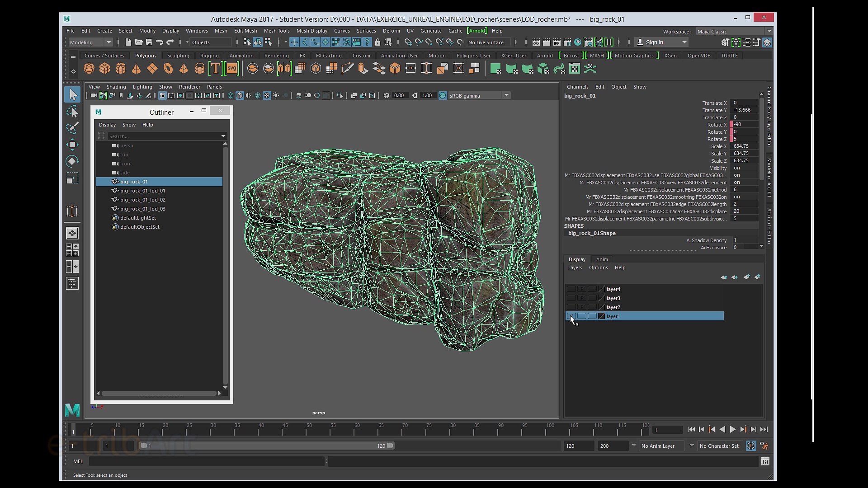This screenshot has width=868, height=488.
Task: Click the Translate Y value field
Action: pos(745,110)
